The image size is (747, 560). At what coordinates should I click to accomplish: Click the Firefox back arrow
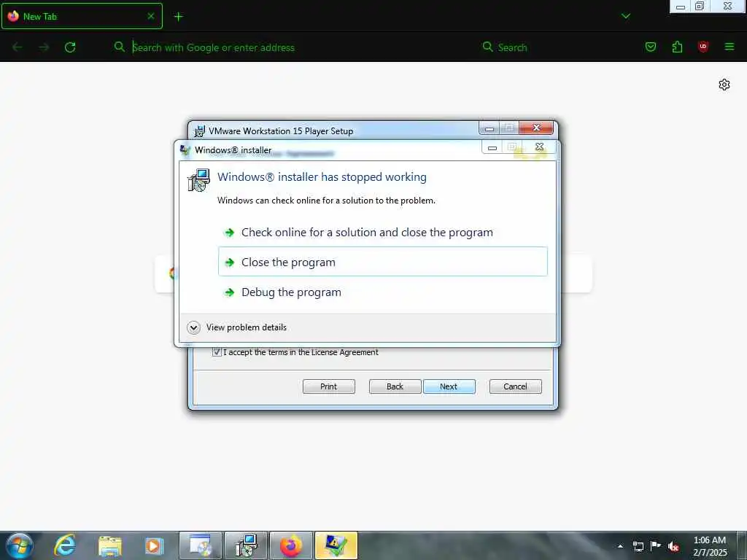18,47
